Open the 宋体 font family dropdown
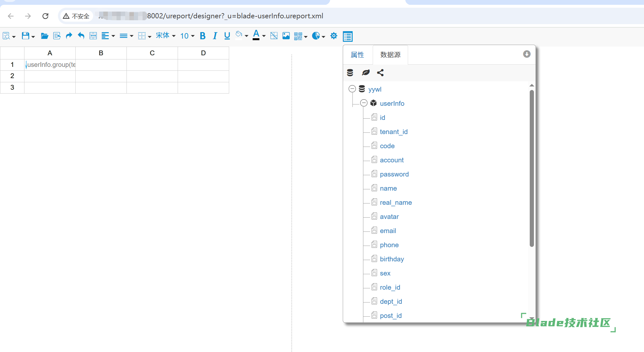Viewport: 644px width, 352px height. coord(165,36)
